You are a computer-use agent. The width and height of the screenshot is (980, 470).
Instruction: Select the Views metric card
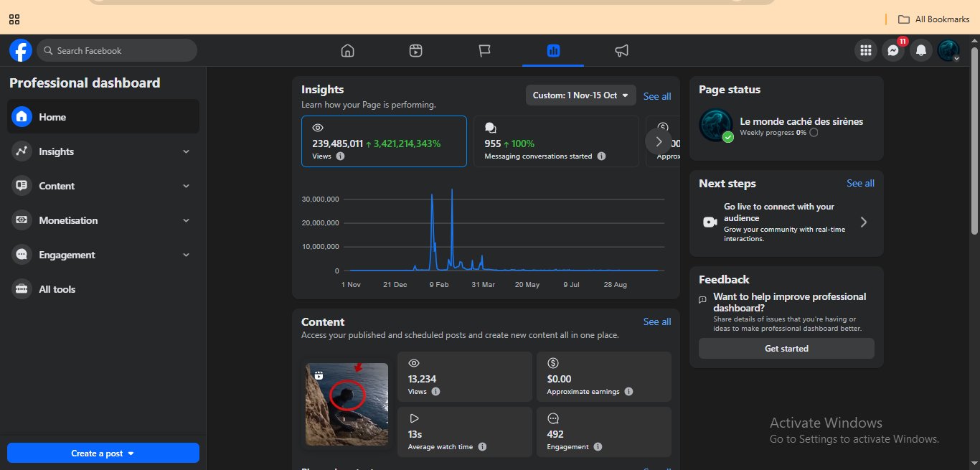point(384,141)
